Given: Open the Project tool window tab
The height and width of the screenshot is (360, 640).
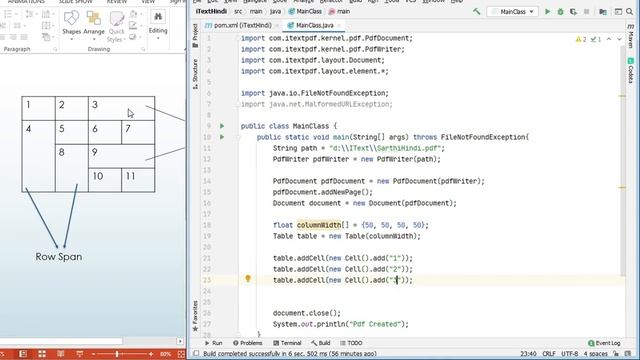Looking at the screenshot, I should 195,36.
